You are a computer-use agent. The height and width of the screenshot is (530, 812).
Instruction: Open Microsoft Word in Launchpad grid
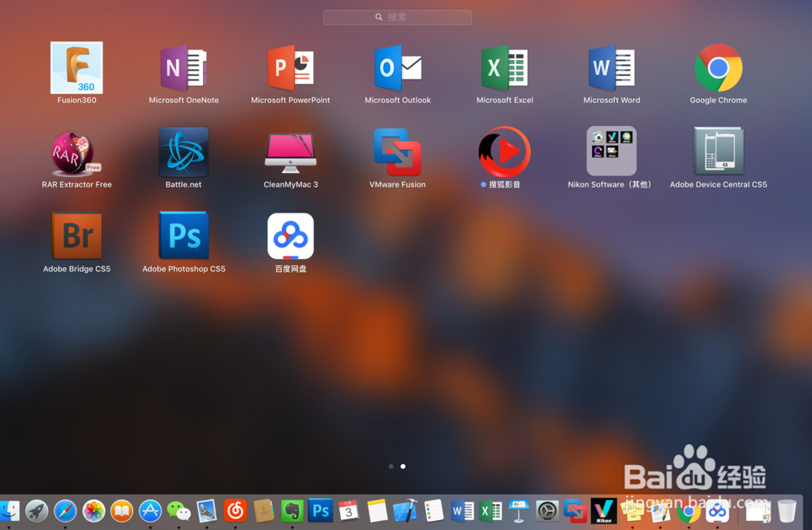click(x=611, y=68)
